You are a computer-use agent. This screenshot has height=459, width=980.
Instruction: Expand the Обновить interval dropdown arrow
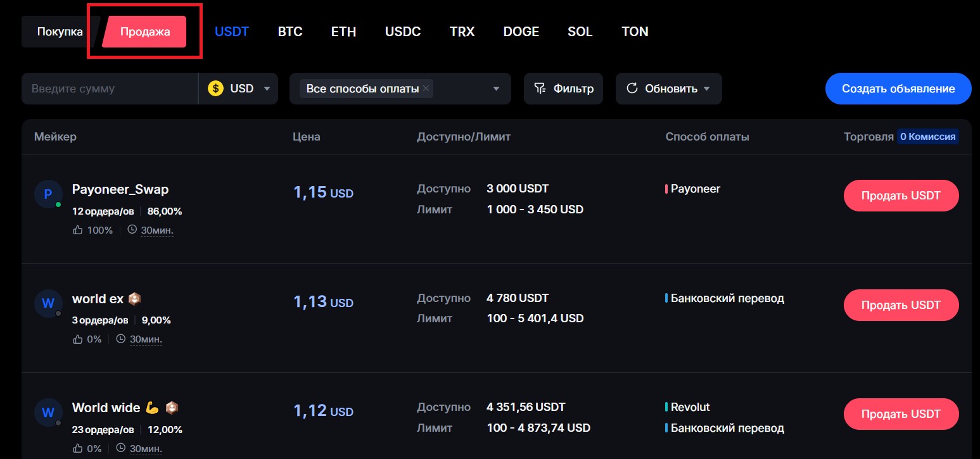707,89
